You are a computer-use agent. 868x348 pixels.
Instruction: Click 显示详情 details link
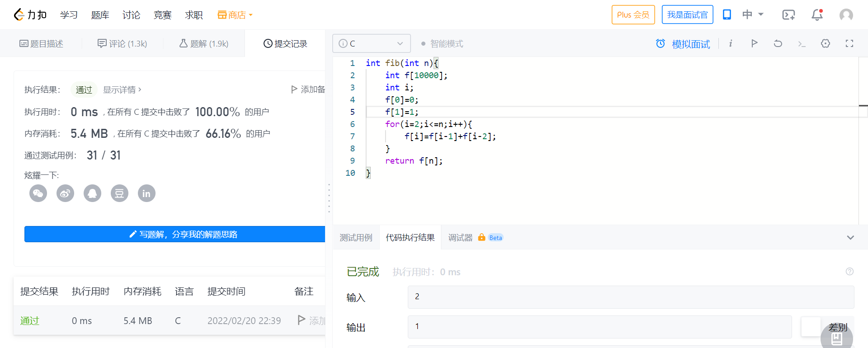(122, 89)
